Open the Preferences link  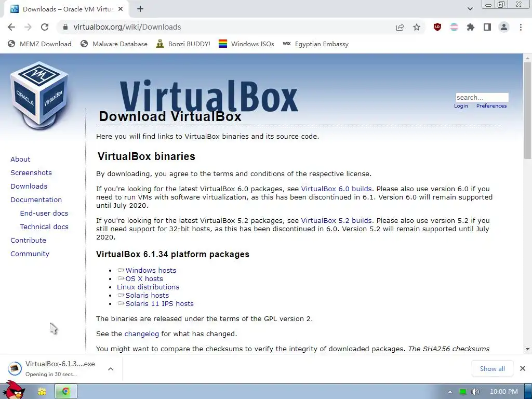491,106
